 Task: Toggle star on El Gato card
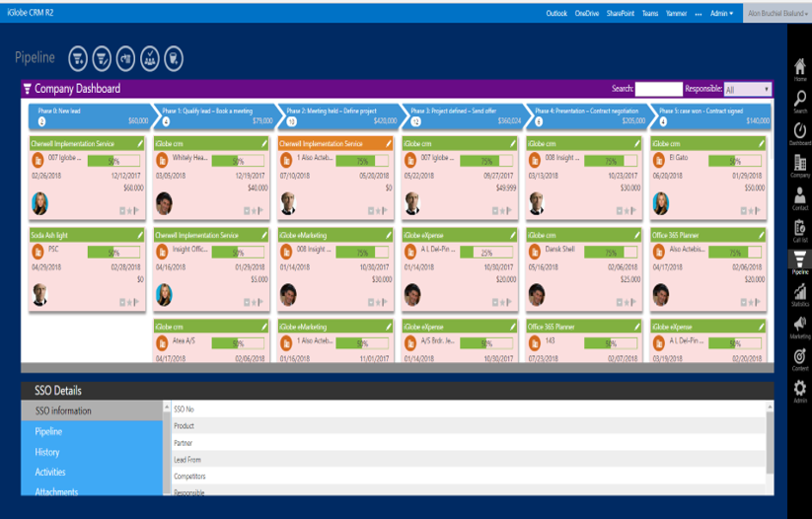click(751, 211)
